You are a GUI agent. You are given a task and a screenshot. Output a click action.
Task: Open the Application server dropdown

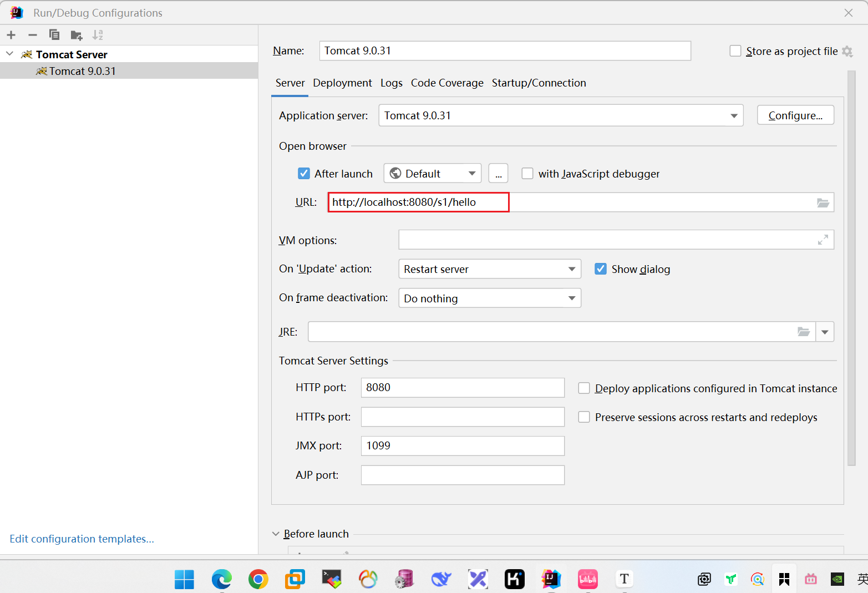pyautogui.click(x=561, y=115)
